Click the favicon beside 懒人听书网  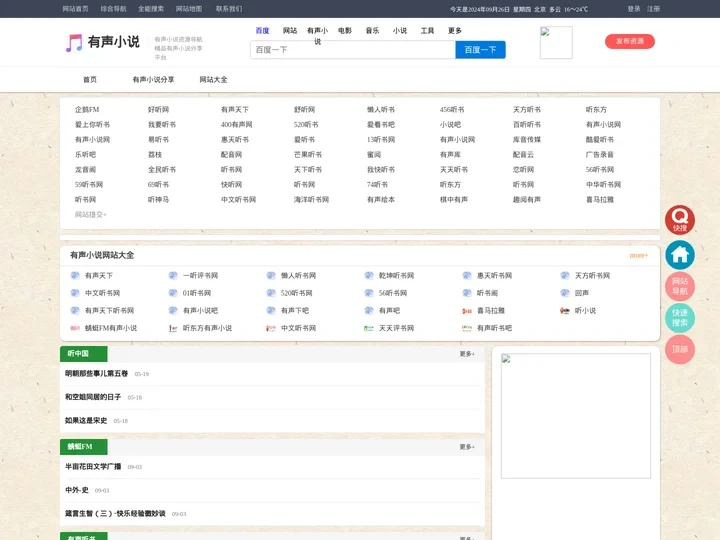271,276
